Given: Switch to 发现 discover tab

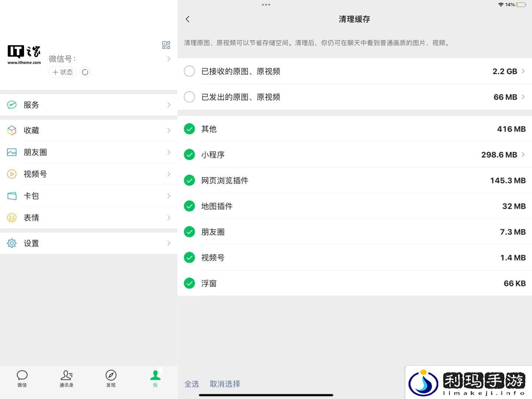Looking at the screenshot, I should click(x=111, y=379).
